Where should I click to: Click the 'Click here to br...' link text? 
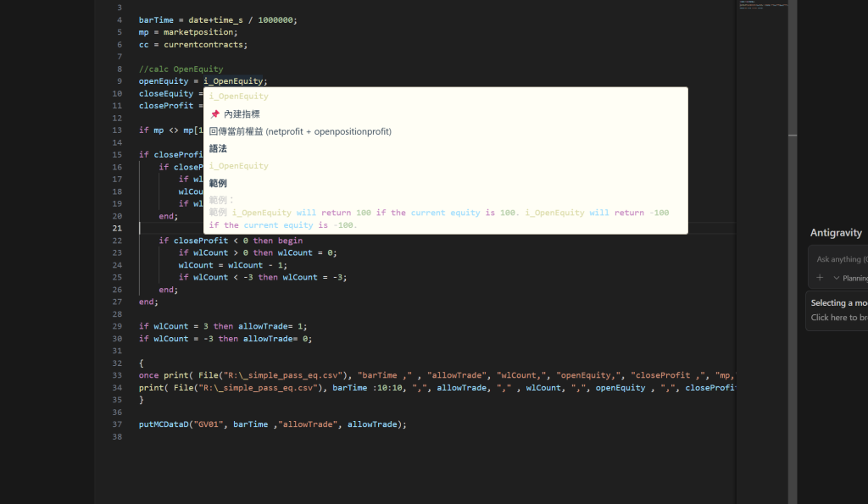(838, 318)
